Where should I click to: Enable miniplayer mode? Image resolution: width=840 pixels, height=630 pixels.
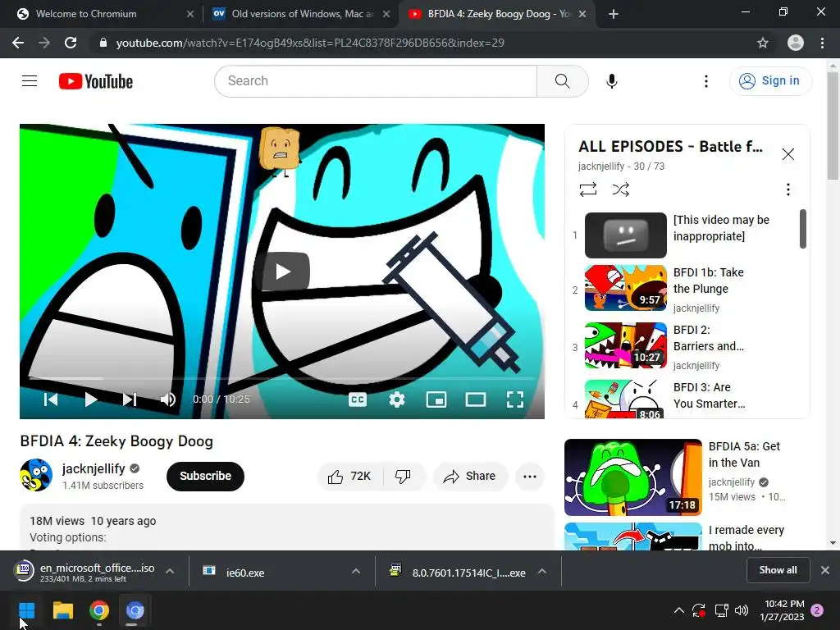click(x=436, y=399)
